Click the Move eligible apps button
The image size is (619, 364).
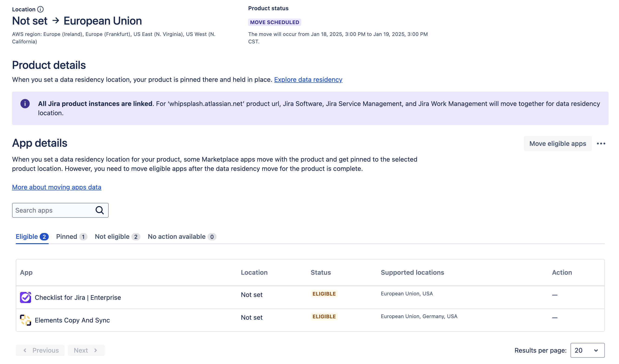tap(557, 144)
